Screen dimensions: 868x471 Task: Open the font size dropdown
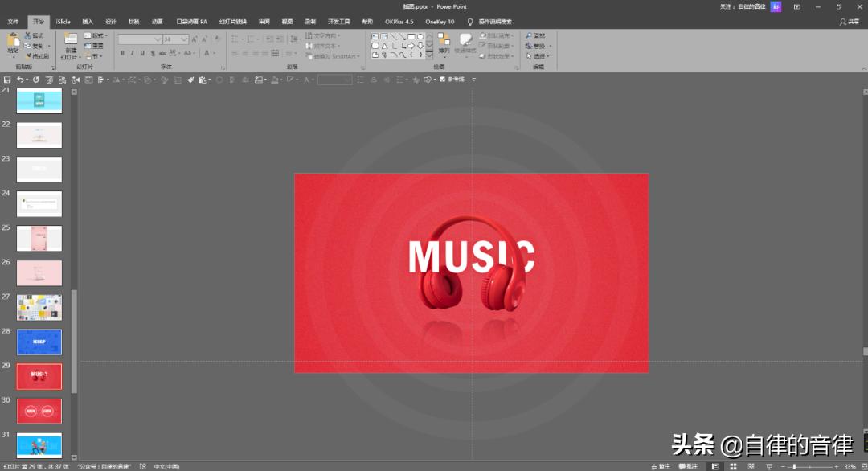coord(184,39)
